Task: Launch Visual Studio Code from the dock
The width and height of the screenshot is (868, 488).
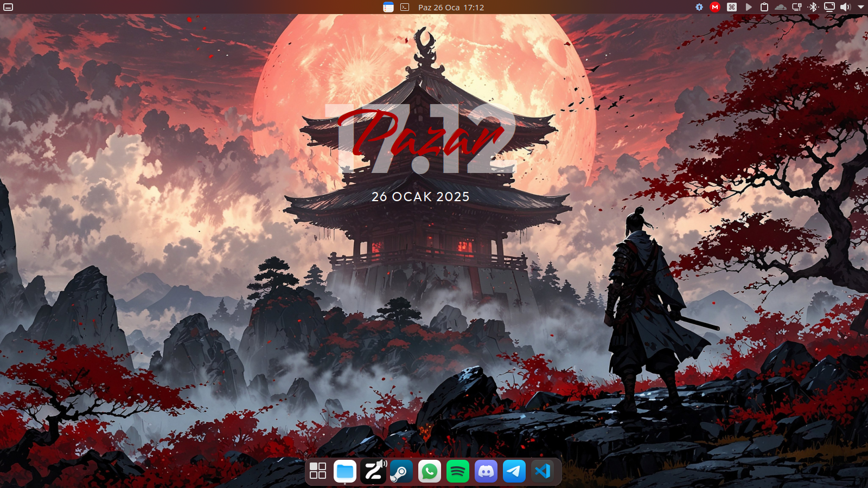Action: pyautogui.click(x=542, y=471)
